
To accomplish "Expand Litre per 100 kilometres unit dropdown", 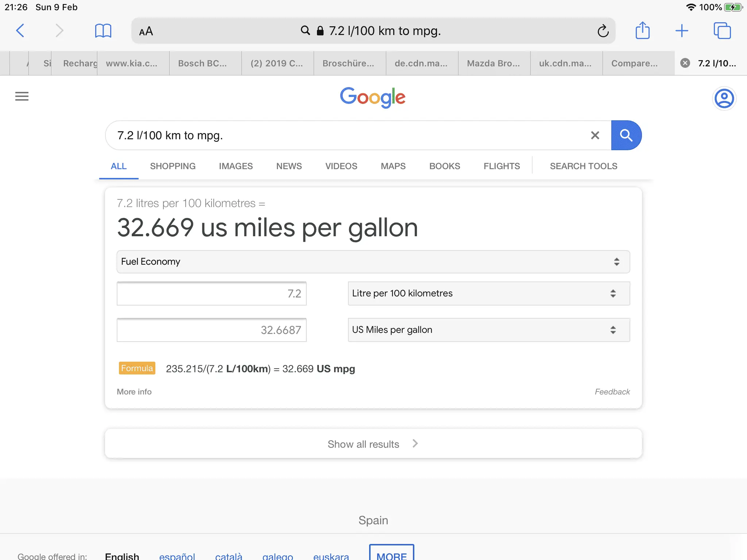I will pyautogui.click(x=489, y=293).
